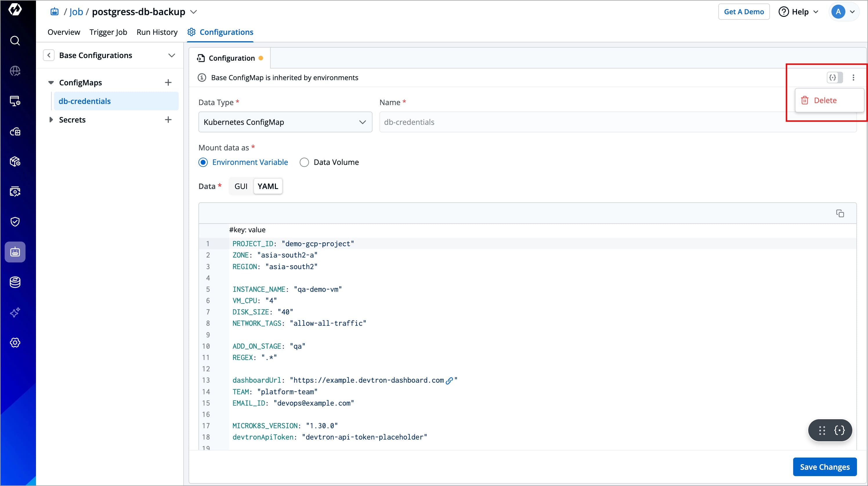Click the search icon in left sidebar

15,41
